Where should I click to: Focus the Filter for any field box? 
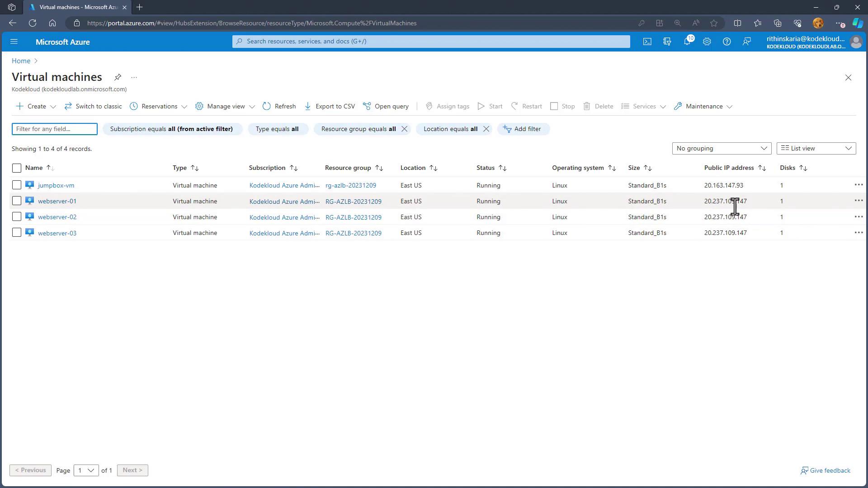click(x=54, y=129)
